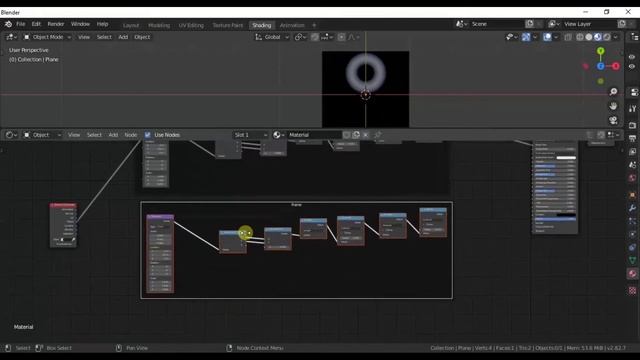Switch to the Texture Paint workspace tab
640x360 pixels.
(x=228, y=25)
